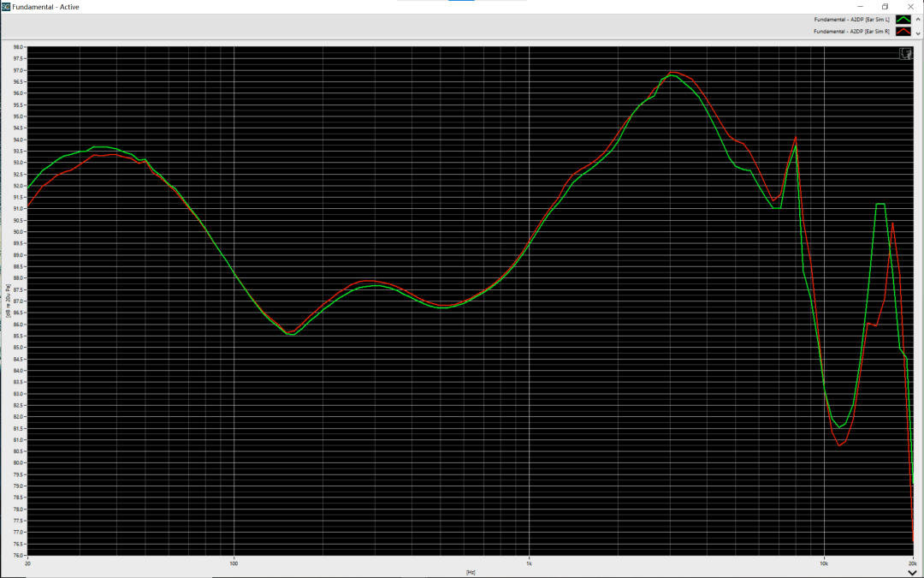Image resolution: width=924 pixels, height=578 pixels.
Task: Click the 98.0 value on the y-axis
Action: 19,47
